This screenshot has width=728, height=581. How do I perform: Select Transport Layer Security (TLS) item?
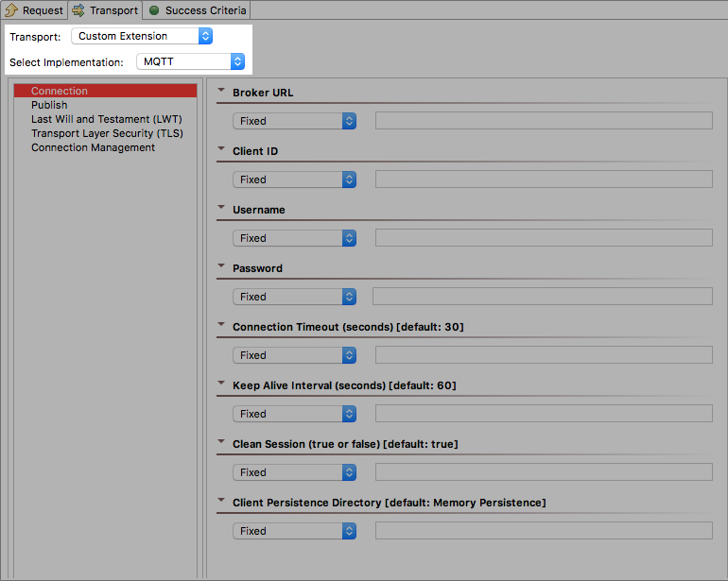click(x=105, y=133)
